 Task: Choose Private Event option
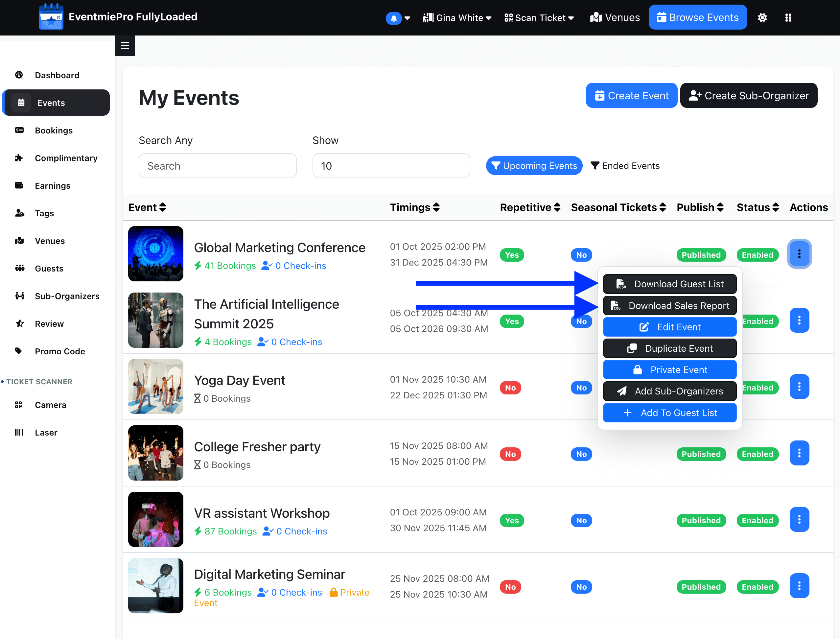click(670, 370)
